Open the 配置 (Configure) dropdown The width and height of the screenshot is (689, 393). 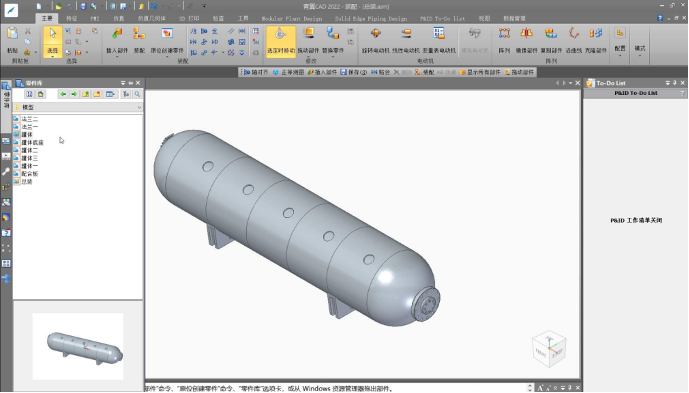coord(620,43)
